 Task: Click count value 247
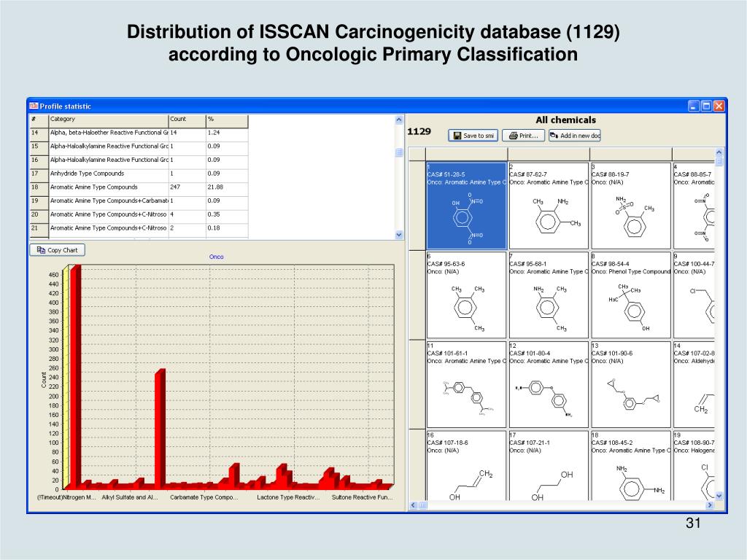tap(175, 187)
